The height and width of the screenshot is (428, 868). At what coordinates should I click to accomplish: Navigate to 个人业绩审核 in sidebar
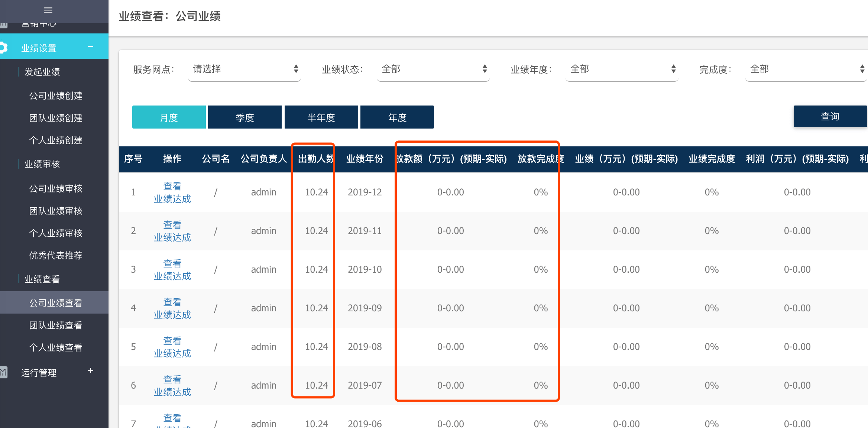55,233
